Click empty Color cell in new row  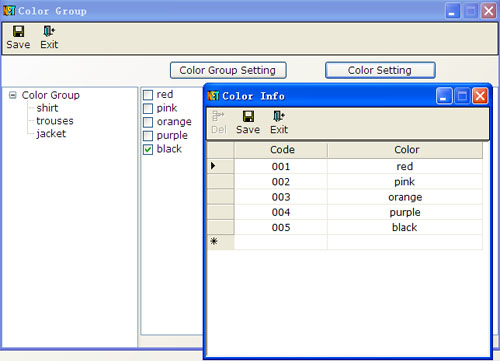point(405,242)
